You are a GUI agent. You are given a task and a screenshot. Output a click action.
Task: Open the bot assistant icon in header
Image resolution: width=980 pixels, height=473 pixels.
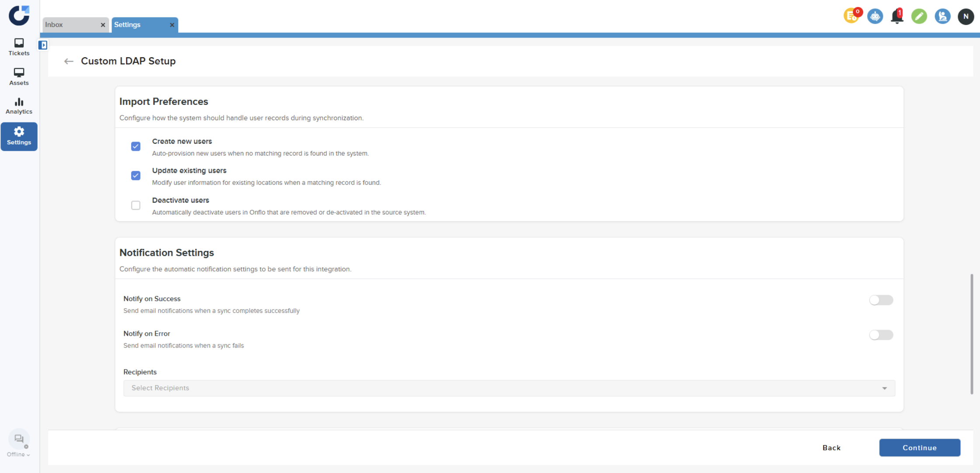click(875, 17)
